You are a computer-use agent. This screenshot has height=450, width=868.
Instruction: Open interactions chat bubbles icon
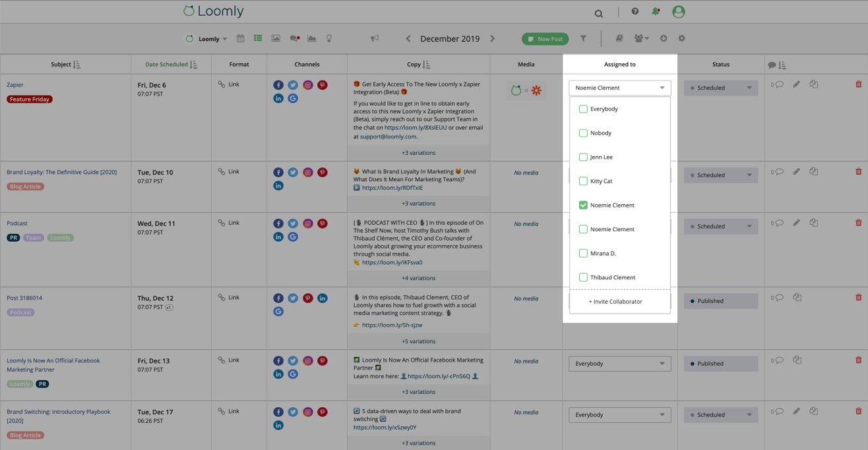[x=295, y=39]
